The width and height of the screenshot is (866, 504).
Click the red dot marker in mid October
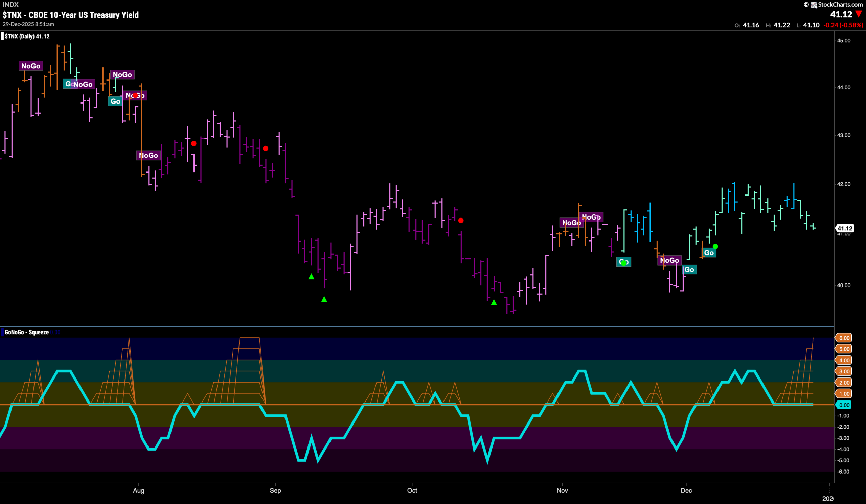461,221
